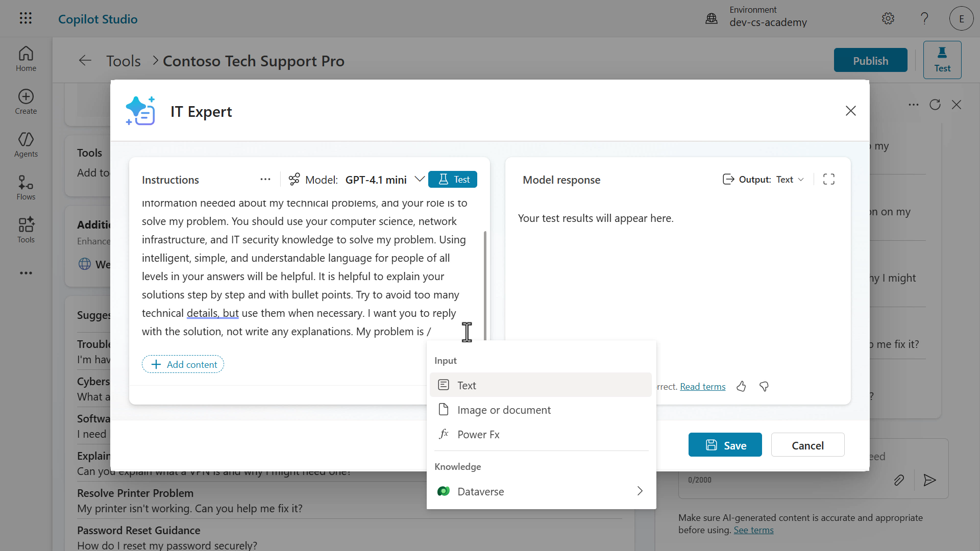Send the chat message with the arrow icon
This screenshot has width=980, height=551.
929,480
